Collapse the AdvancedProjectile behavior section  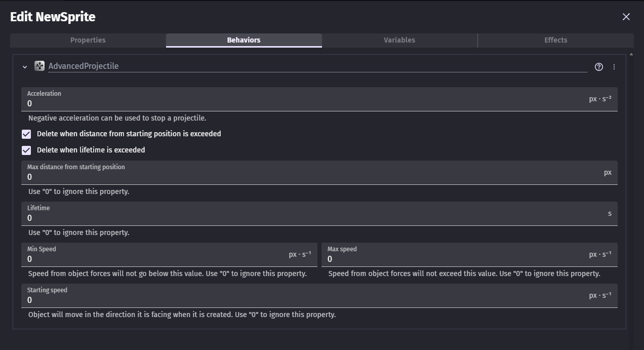pyautogui.click(x=25, y=67)
